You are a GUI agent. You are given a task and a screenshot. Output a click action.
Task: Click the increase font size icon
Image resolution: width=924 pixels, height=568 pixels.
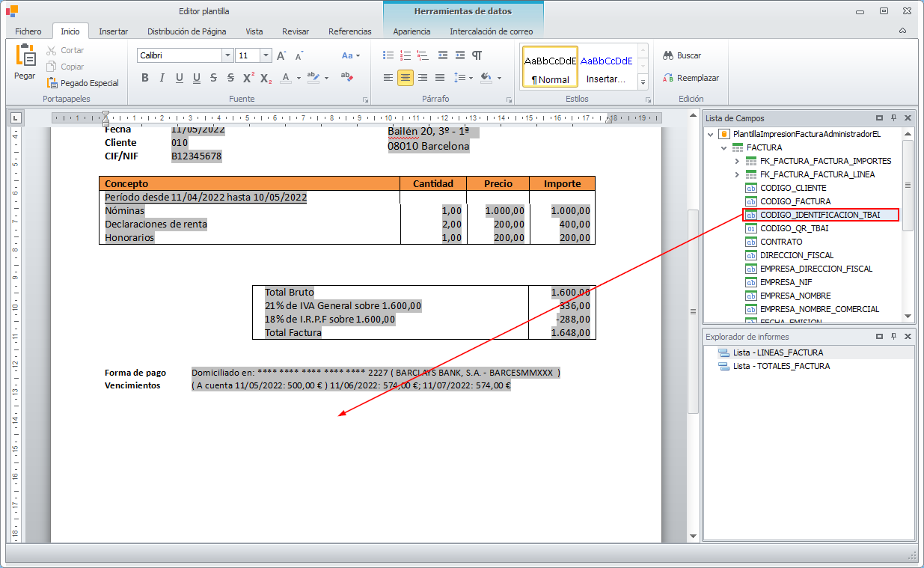tap(281, 55)
